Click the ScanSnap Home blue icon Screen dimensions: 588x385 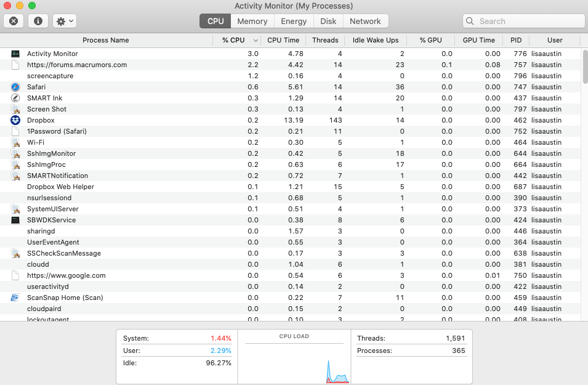(15, 298)
